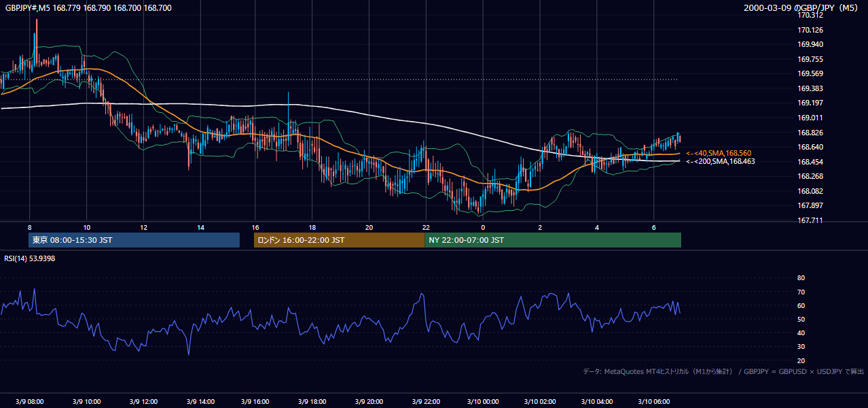Click the 169.569 price axis label
This screenshot has width=868, height=408.
[810, 73]
